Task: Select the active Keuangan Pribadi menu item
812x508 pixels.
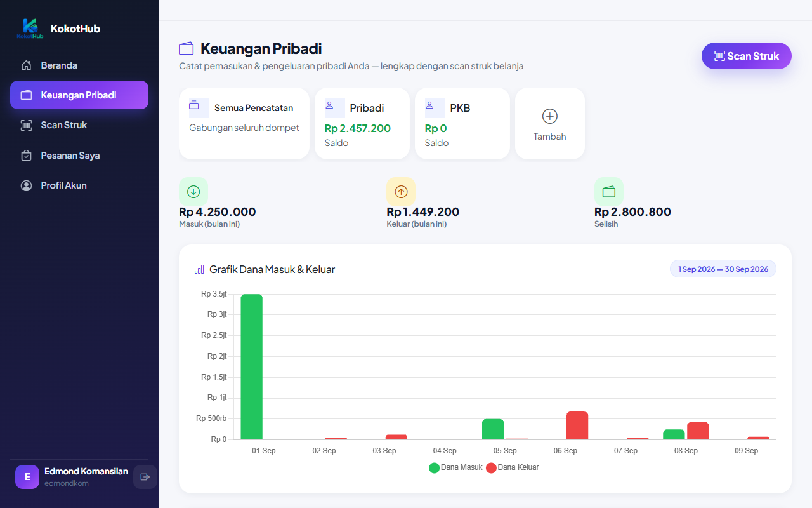Action: click(79, 95)
